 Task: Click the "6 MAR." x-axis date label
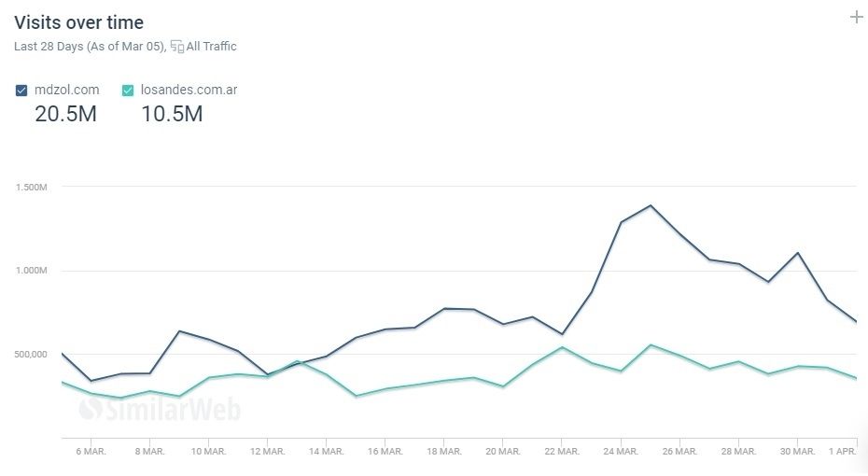click(91, 452)
